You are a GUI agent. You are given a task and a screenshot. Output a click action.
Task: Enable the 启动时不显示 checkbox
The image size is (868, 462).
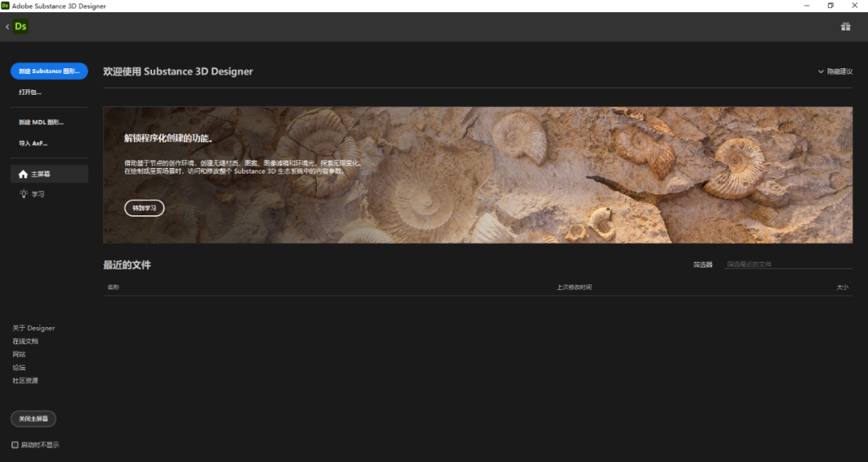[15, 444]
